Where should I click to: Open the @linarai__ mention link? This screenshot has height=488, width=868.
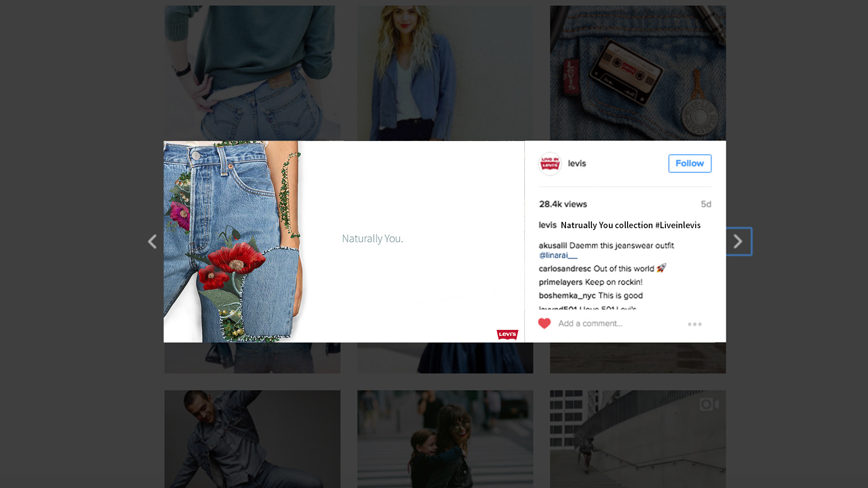[558, 255]
